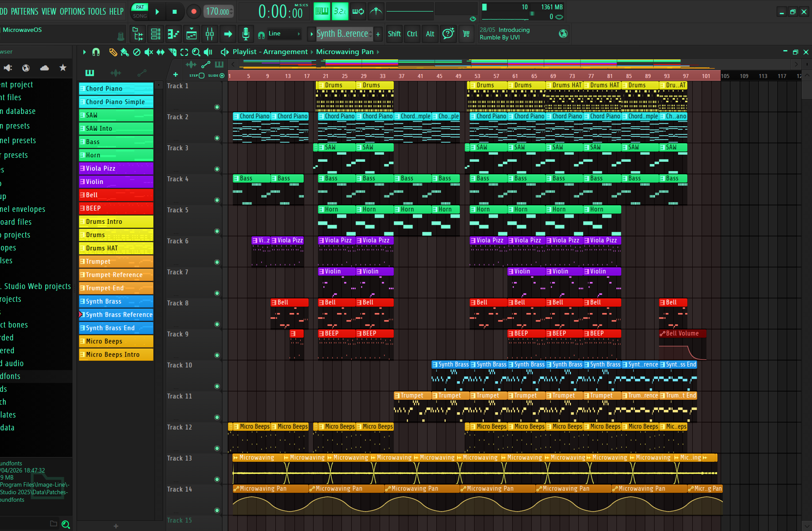Select the Drums Intro pattern in the picker
Image resolution: width=812 pixels, height=531 pixels.
point(116,222)
